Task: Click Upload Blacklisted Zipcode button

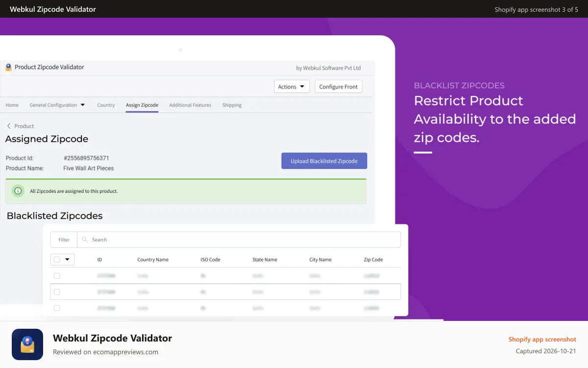Action: pyautogui.click(x=324, y=161)
